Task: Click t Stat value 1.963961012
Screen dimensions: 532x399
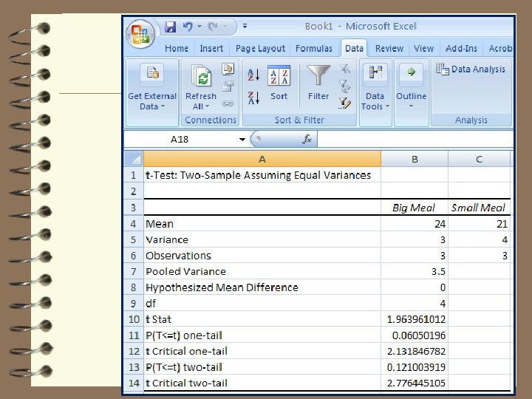Action: (x=415, y=319)
